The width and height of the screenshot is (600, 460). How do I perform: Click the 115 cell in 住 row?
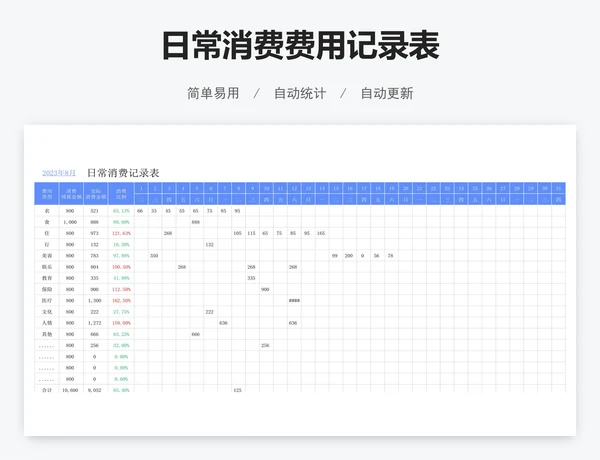[251, 233]
